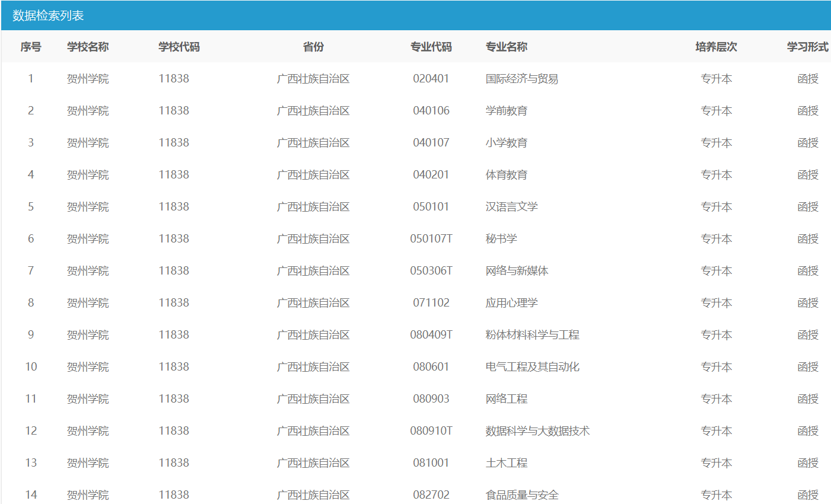Select major 粉体材料科学与工程
The height and width of the screenshot is (504, 831).
[x=533, y=335]
